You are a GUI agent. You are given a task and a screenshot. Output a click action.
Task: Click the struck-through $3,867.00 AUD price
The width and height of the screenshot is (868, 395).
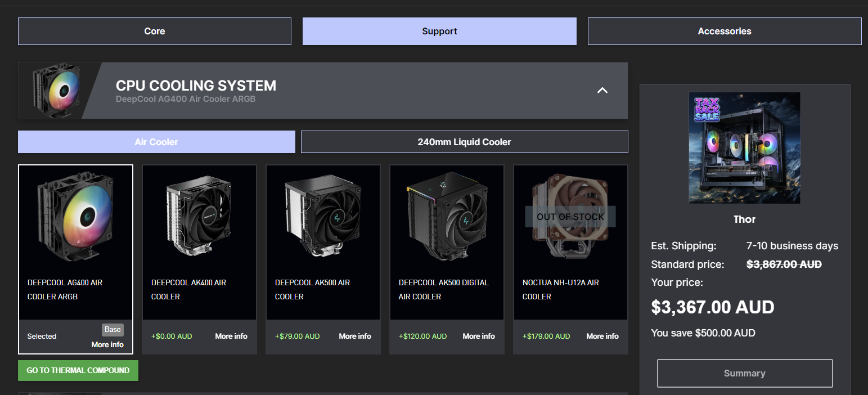click(784, 264)
